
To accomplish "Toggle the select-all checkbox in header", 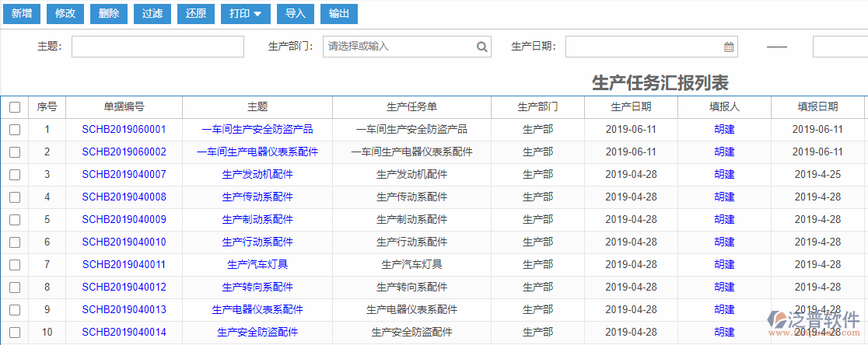I will point(15,107).
